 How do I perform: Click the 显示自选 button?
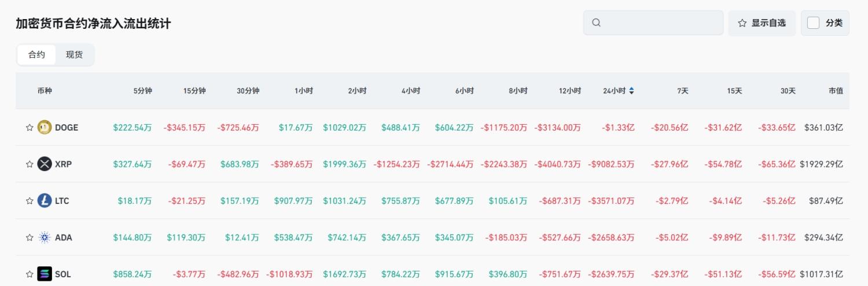click(x=762, y=23)
